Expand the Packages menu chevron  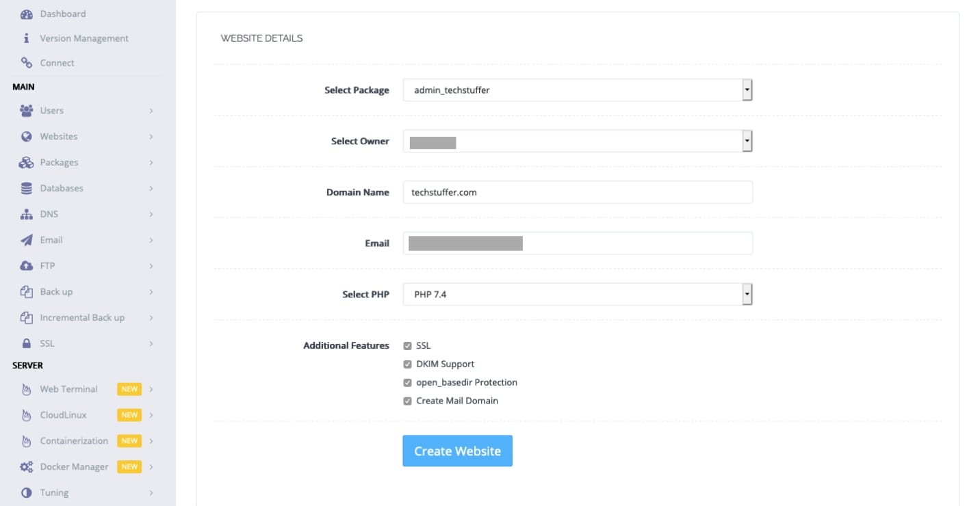coord(151,163)
